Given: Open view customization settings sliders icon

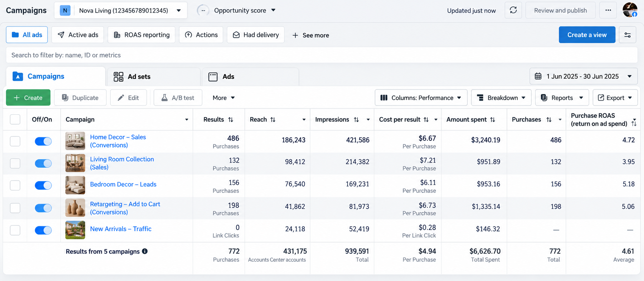Looking at the screenshot, I should [x=627, y=35].
